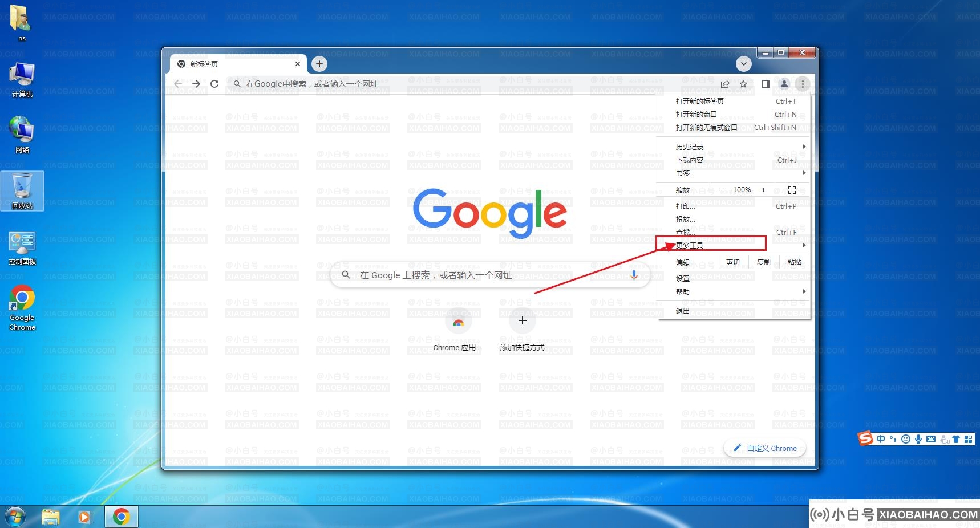The image size is (980, 528).
Task: Open the IME toolbox grid icon
Action: [x=968, y=439]
